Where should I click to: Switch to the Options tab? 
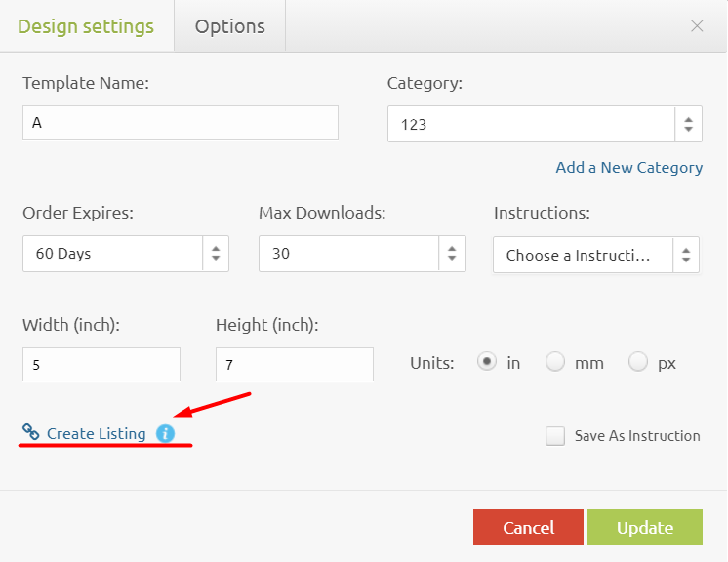(x=229, y=26)
